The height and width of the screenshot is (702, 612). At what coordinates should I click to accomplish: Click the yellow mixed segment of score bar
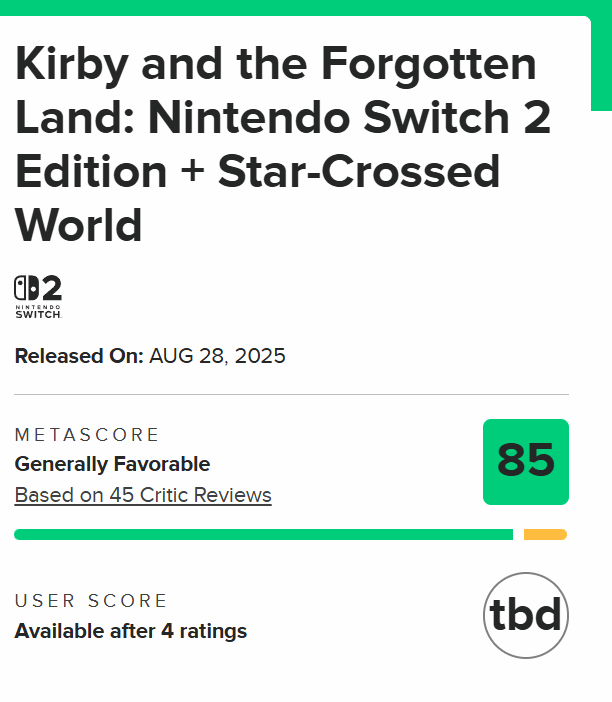click(x=545, y=535)
